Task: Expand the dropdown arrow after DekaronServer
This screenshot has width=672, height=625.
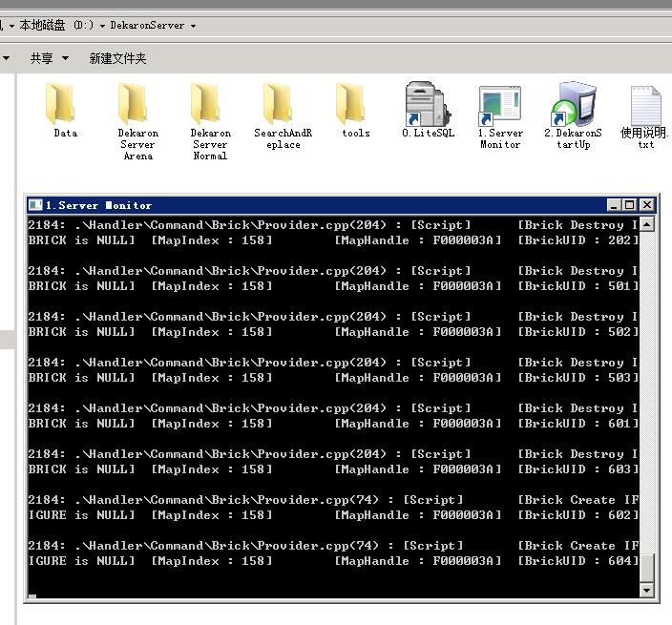Action: (194, 26)
